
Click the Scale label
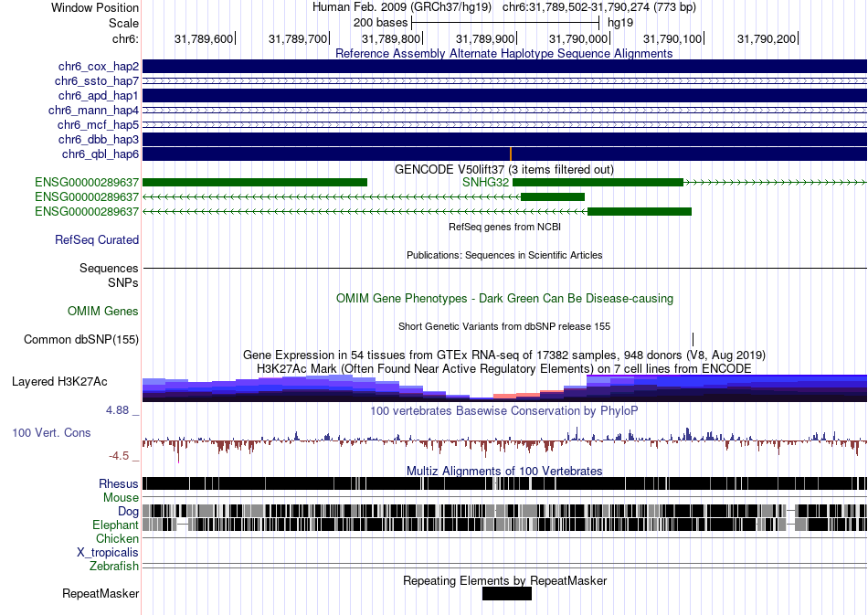124,23
